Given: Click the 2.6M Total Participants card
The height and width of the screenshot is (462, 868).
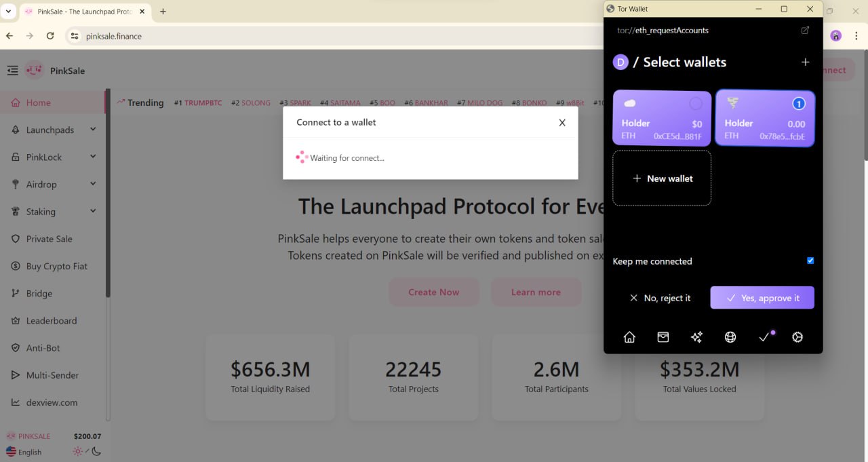Looking at the screenshot, I should [556, 377].
